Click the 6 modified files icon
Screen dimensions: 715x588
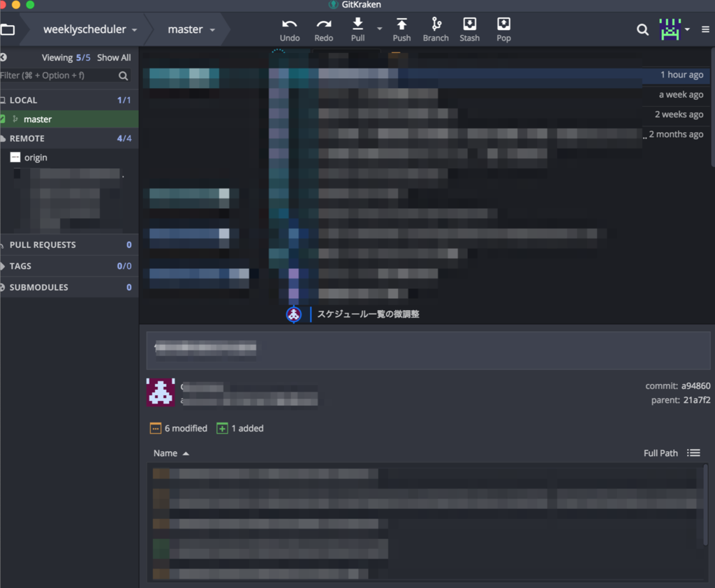156,428
